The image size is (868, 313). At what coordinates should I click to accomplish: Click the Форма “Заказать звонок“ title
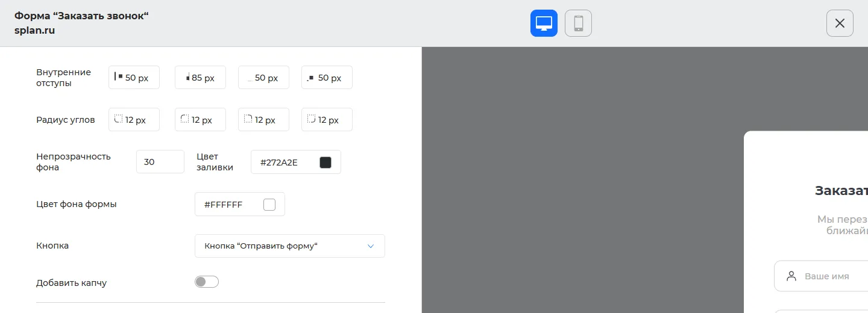(x=81, y=16)
